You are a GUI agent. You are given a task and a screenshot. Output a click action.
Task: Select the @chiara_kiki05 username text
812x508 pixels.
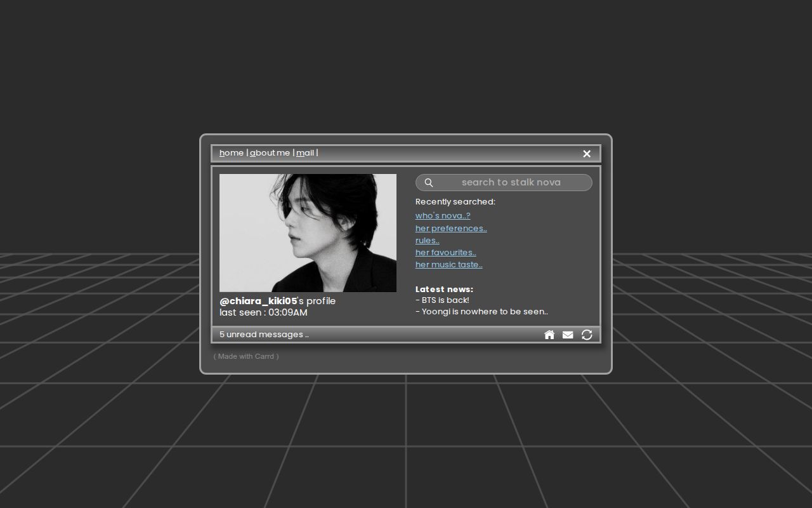tap(258, 301)
